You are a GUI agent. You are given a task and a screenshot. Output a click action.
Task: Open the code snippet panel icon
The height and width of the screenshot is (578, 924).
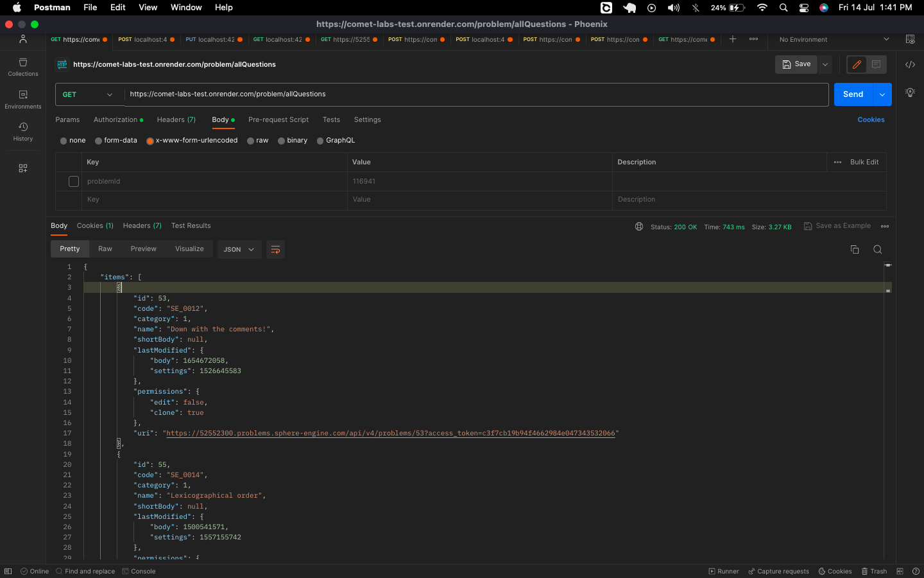tap(910, 64)
